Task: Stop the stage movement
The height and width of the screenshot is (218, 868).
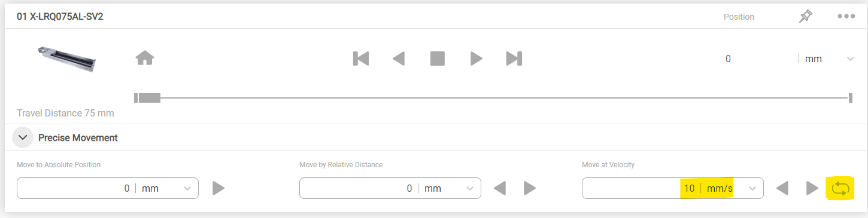Action: tap(438, 58)
